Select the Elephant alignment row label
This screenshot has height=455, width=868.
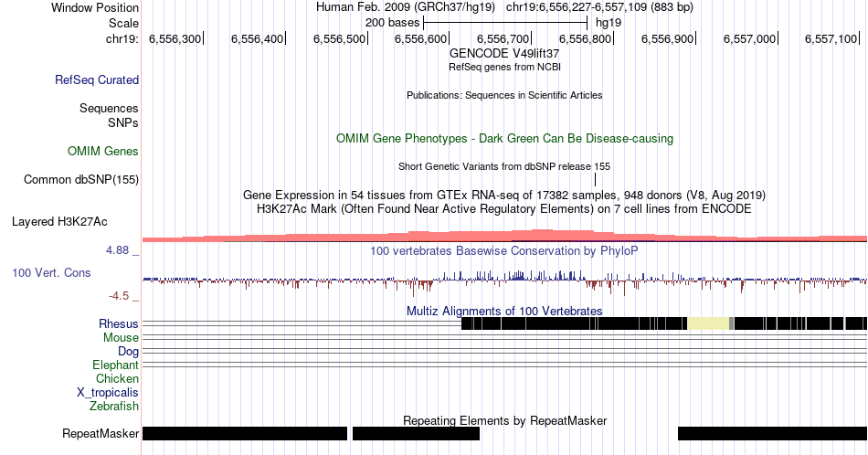(116, 365)
